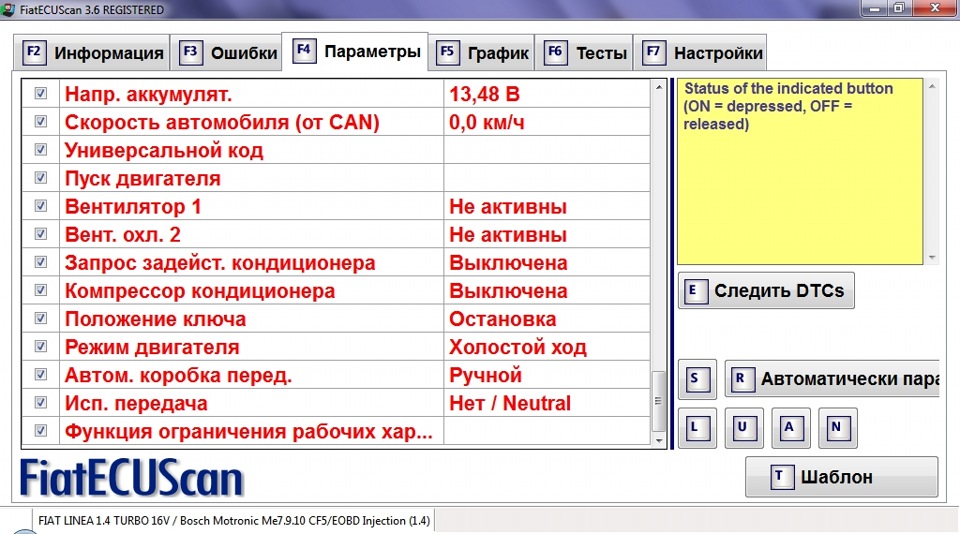
Task: Select the 0,0 км/ч speed value
Action: (x=487, y=122)
